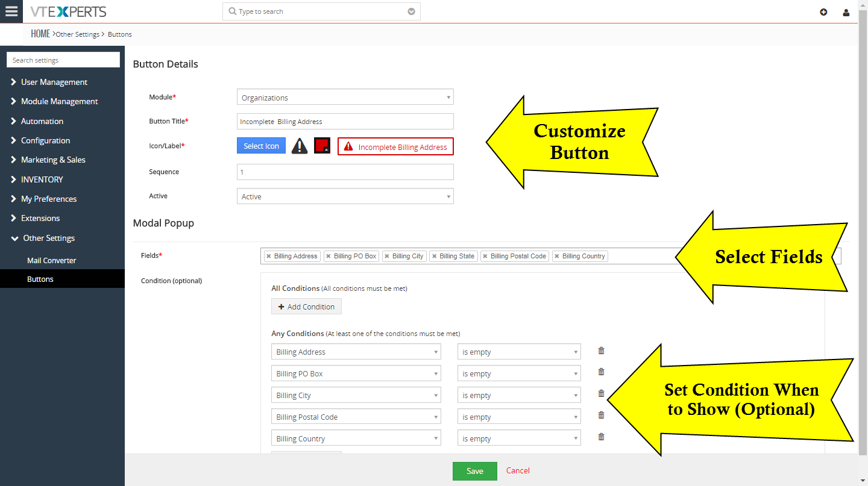Expand the User Management sidebar section
Image resolution: width=868 pixels, height=486 pixels.
[54, 82]
